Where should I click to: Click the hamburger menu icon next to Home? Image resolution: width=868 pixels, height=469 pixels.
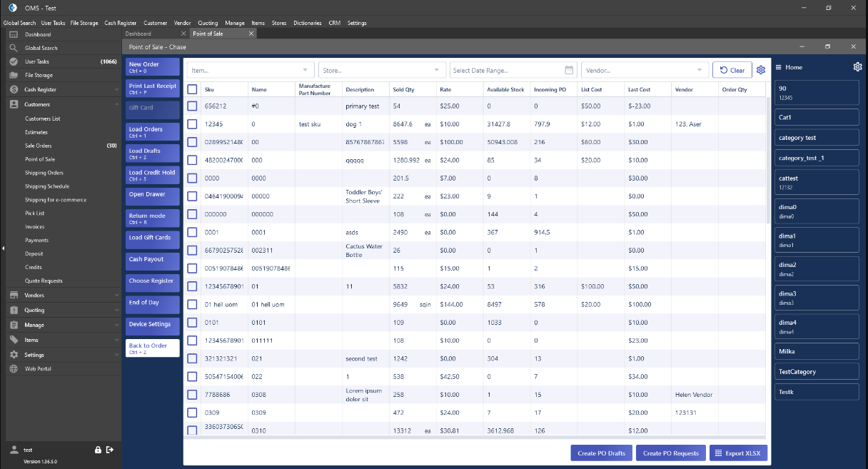(x=779, y=67)
